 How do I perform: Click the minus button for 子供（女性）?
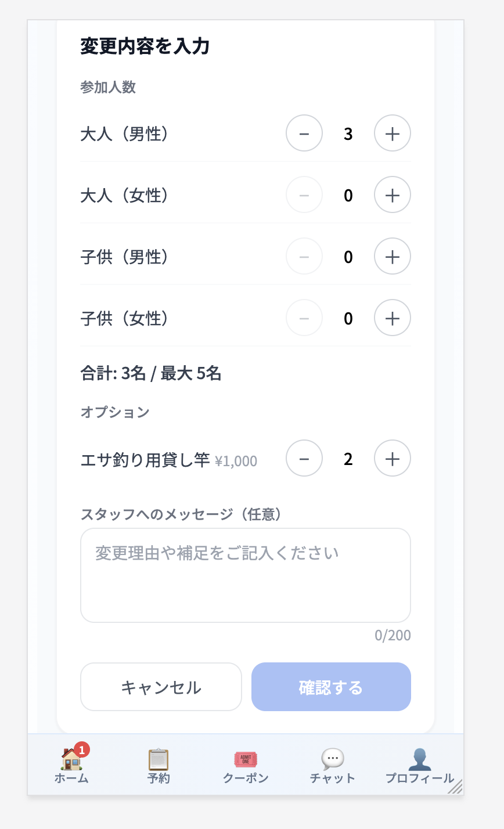click(x=304, y=318)
